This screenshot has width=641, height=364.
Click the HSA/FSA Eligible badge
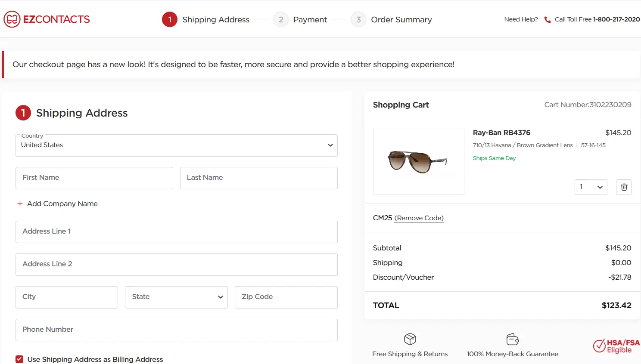[x=616, y=346]
